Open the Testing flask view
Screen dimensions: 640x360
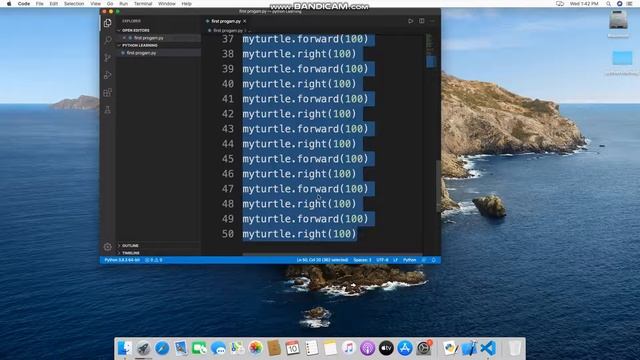coord(107,110)
